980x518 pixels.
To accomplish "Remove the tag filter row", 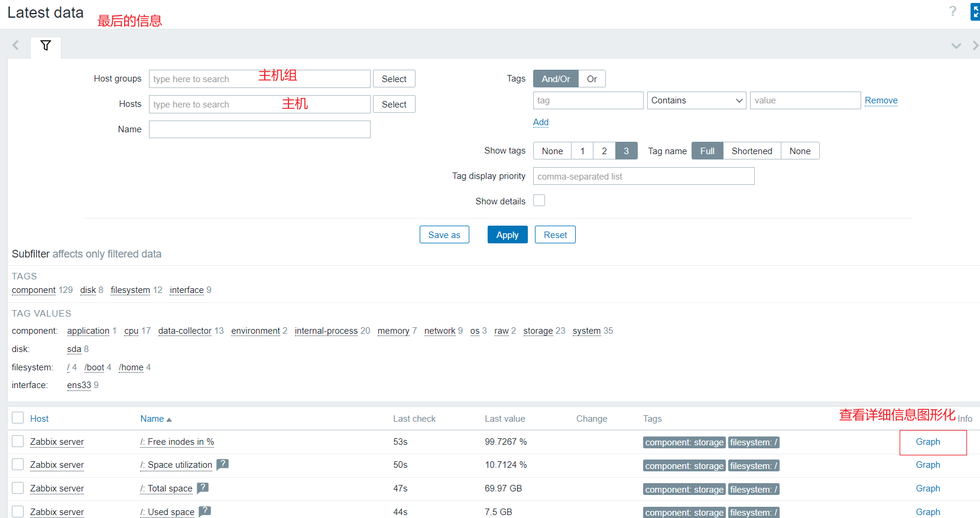I will [x=881, y=100].
